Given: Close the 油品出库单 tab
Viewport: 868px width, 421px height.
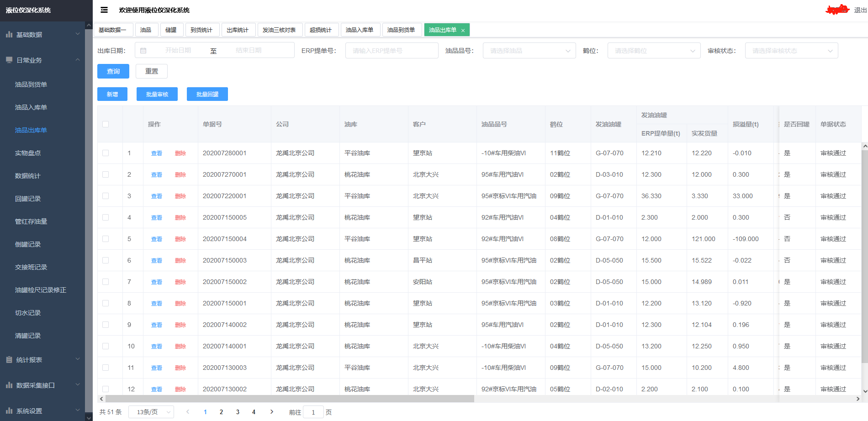Looking at the screenshot, I should pyautogui.click(x=463, y=31).
